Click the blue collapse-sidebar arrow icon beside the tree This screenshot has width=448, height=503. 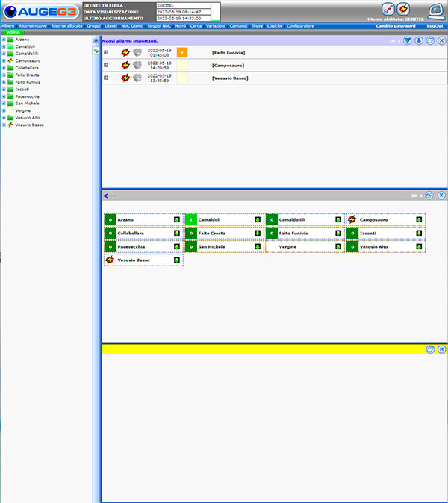96,40
